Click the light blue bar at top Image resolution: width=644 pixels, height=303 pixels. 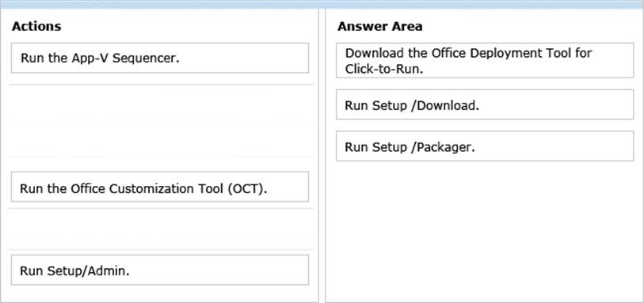click(322, 4)
